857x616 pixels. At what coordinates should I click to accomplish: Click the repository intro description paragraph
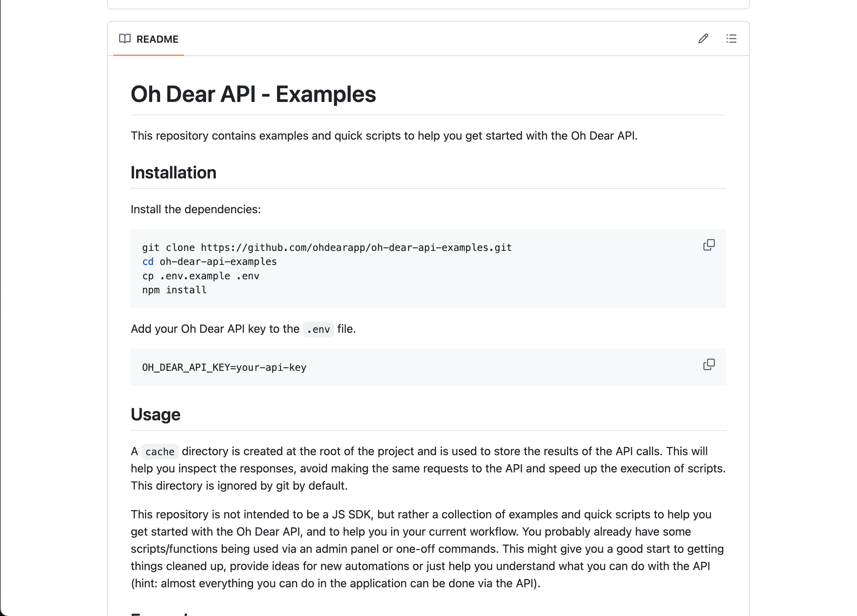coord(384,136)
